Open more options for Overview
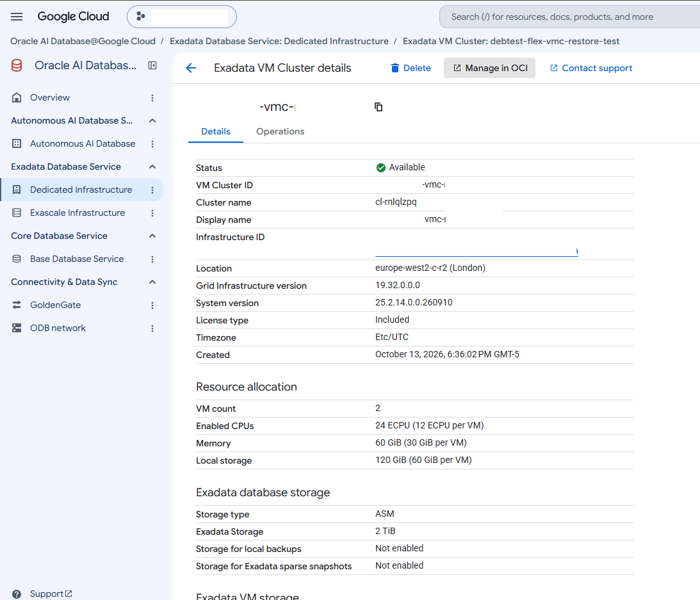This screenshot has width=700, height=600. tap(152, 98)
